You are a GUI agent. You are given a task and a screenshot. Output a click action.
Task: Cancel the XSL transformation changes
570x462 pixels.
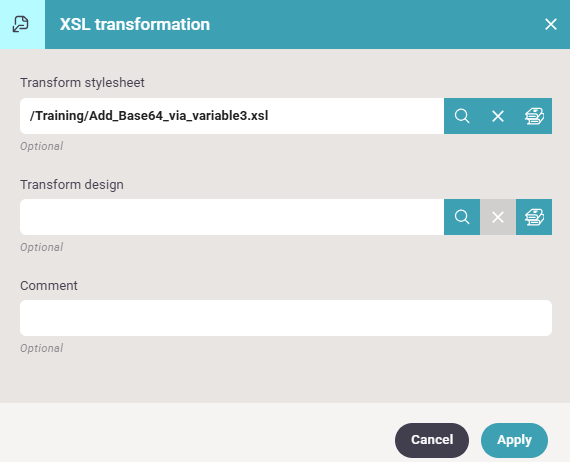tap(432, 440)
